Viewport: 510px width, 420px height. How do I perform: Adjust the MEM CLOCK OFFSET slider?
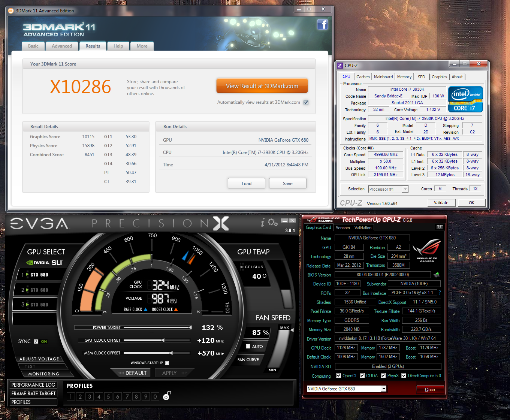point(157,353)
